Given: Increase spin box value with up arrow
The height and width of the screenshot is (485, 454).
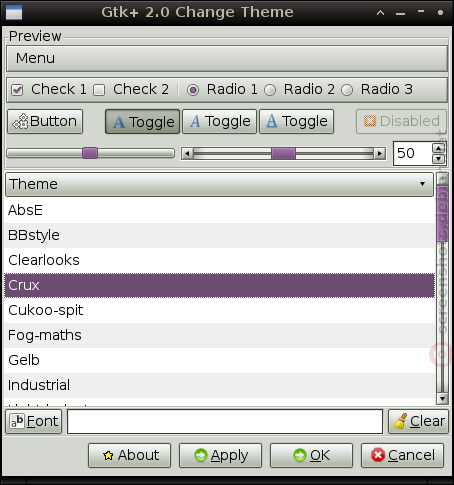Looking at the screenshot, I should click(x=439, y=148).
